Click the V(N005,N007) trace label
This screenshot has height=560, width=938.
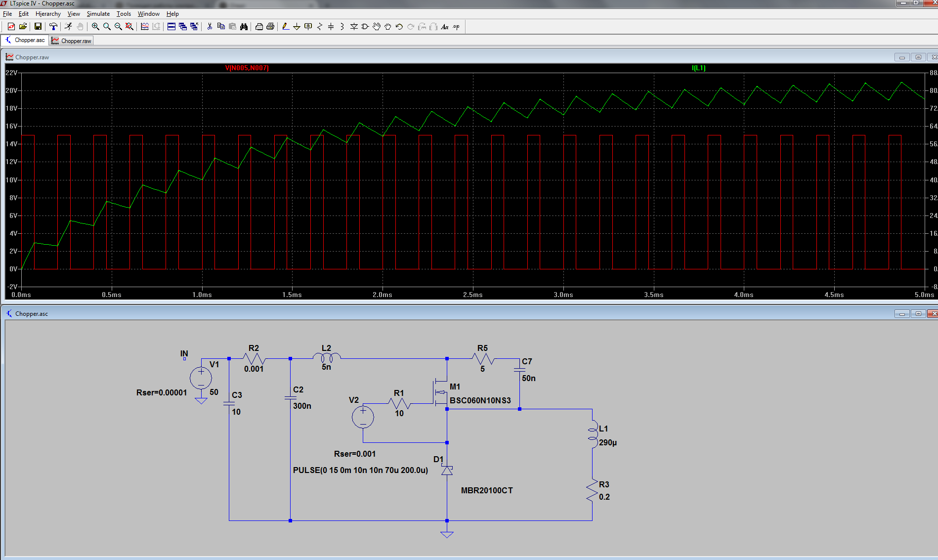[x=247, y=68]
